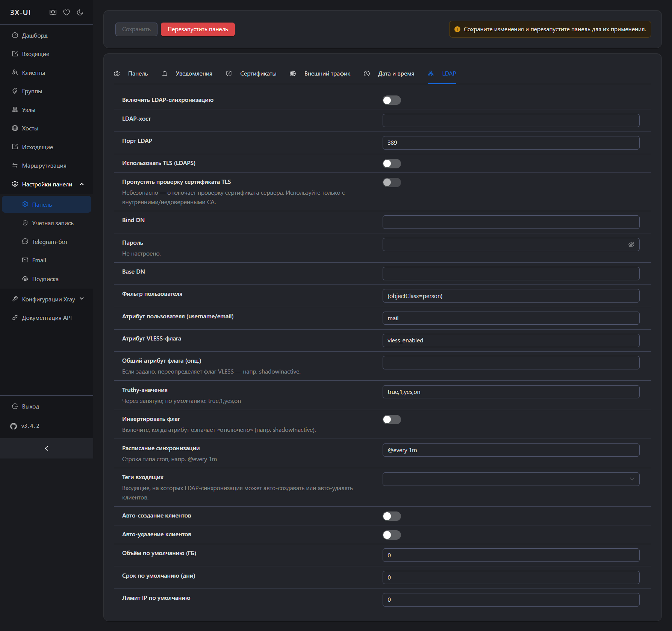The image size is (672, 631).
Task: Click Фильтр пользователя field
Action: pos(511,296)
